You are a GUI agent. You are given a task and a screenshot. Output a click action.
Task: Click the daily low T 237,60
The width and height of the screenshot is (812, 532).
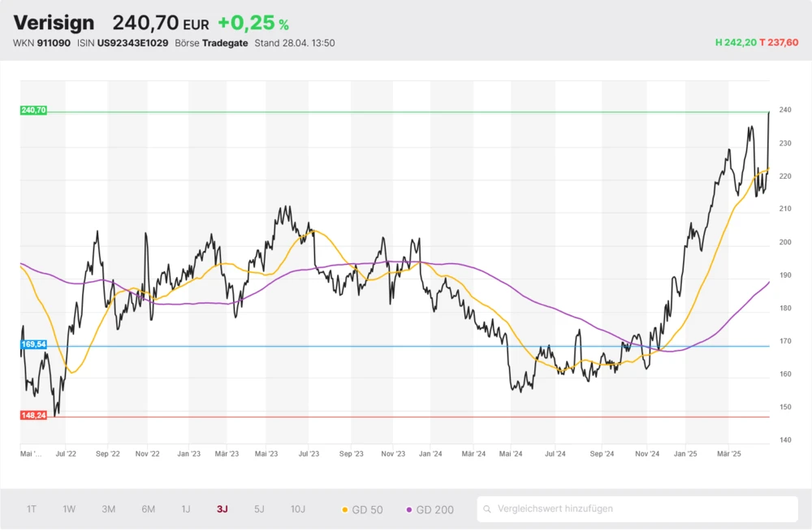779,43
